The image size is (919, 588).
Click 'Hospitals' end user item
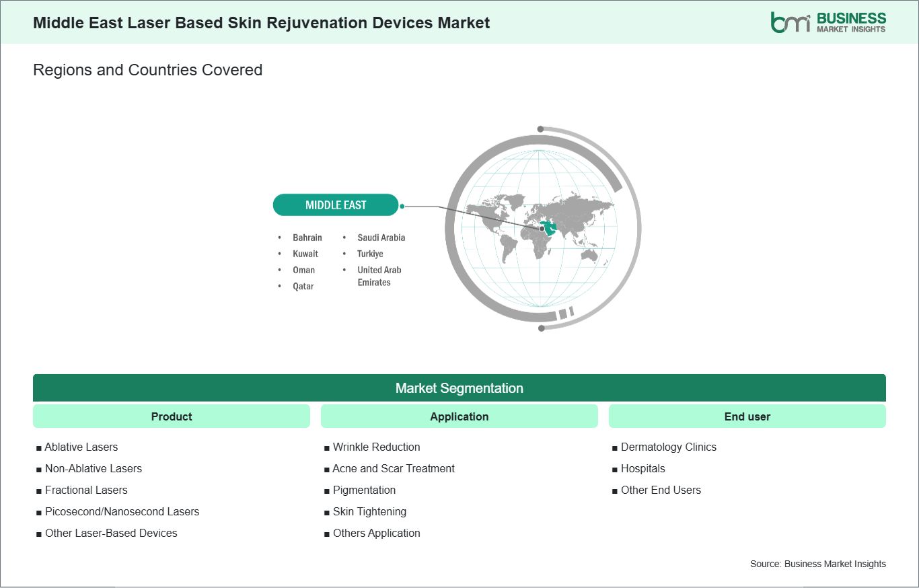(x=643, y=468)
